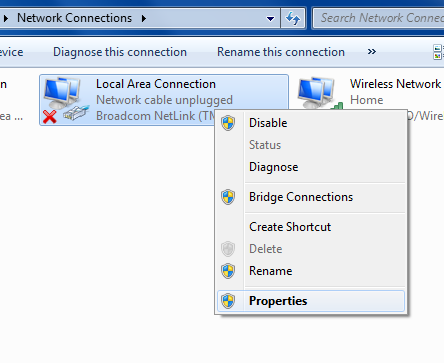Click shield icon beside Disable
Image resolution: width=444 pixels, height=363 pixels.
tap(228, 123)
